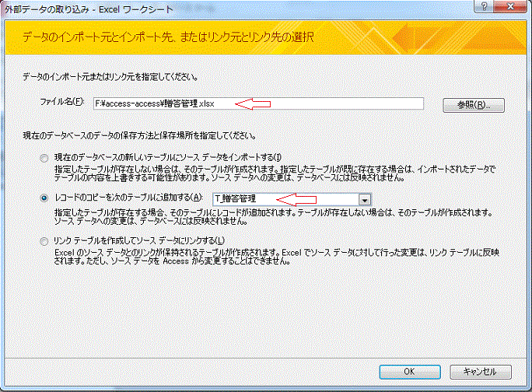This screenshot has height=392, width=532.
Task: Select import into new table option
Action: 44,158
